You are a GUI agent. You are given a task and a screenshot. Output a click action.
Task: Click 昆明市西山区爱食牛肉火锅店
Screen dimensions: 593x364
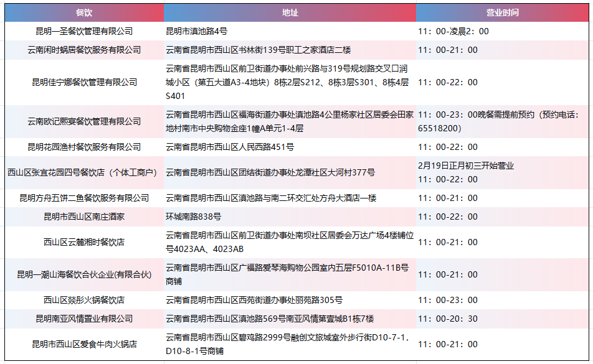tap(85, 344)
